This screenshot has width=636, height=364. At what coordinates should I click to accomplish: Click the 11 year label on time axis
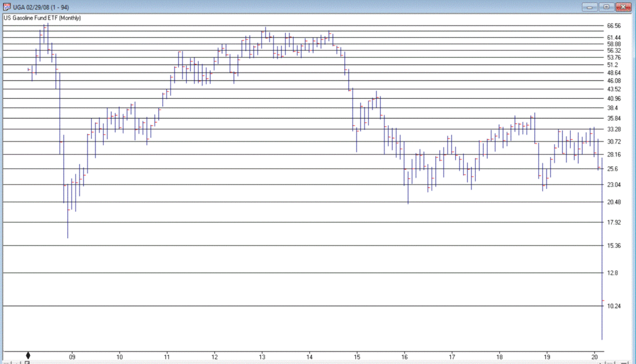(167, 357)
